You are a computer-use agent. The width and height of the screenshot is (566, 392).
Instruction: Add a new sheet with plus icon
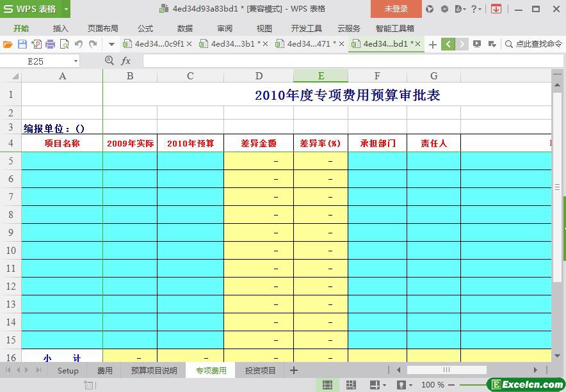pyautogui.click(x=294, y=370)
